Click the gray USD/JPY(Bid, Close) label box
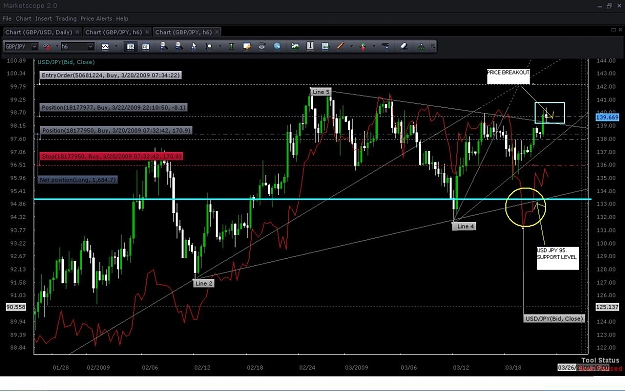625x391 pixels. 554,318
